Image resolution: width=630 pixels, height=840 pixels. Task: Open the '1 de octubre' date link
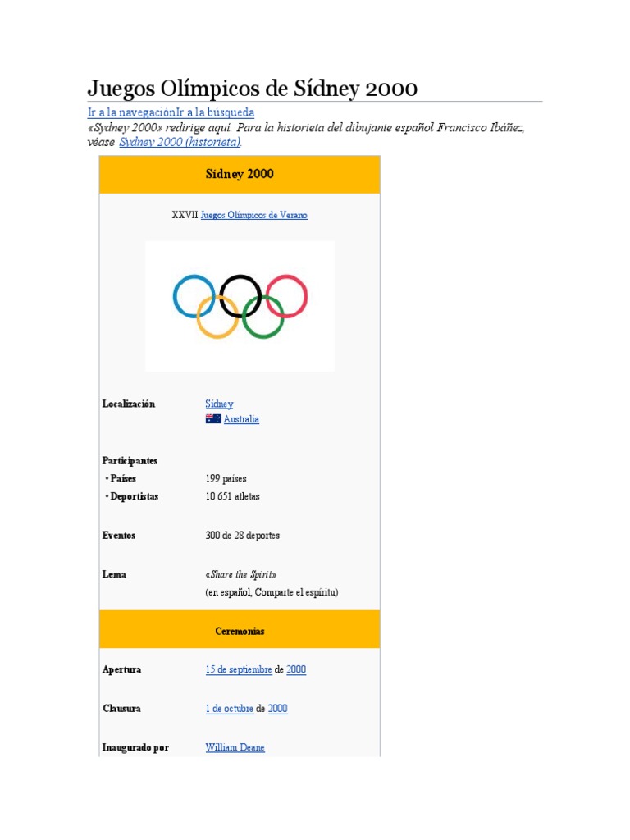[x=229, y=709]
